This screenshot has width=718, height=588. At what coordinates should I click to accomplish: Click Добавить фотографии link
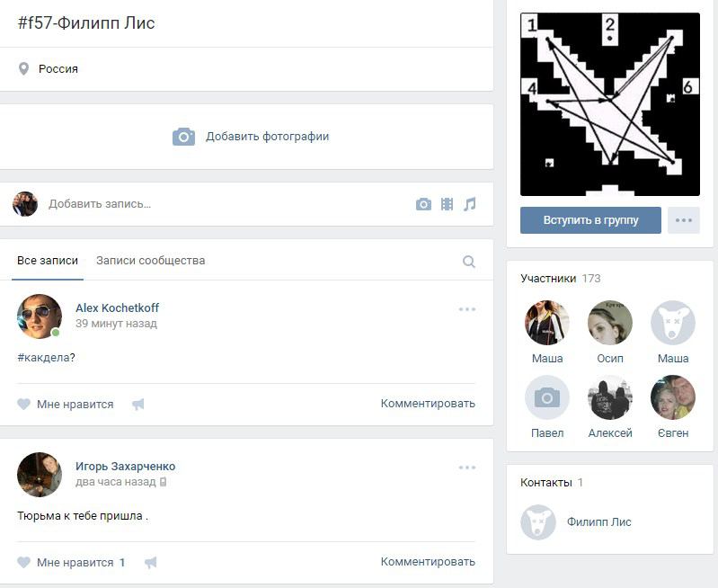268,137
